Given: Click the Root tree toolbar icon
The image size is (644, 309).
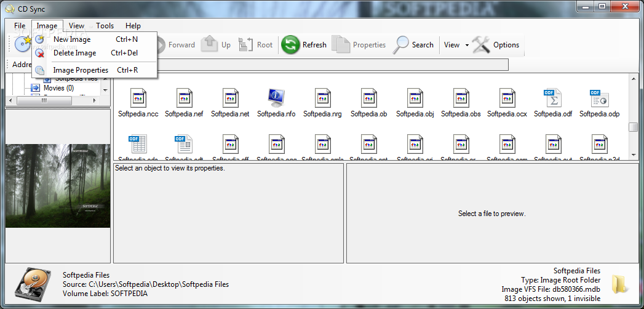Looking at the screenshot, I should coord(246,44).
